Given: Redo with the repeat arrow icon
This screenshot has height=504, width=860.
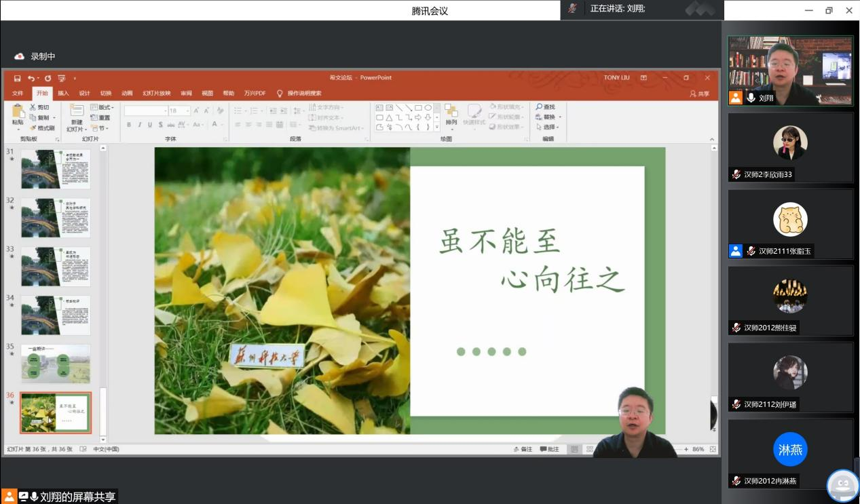Looking at the screenshot, I should 48,78.
